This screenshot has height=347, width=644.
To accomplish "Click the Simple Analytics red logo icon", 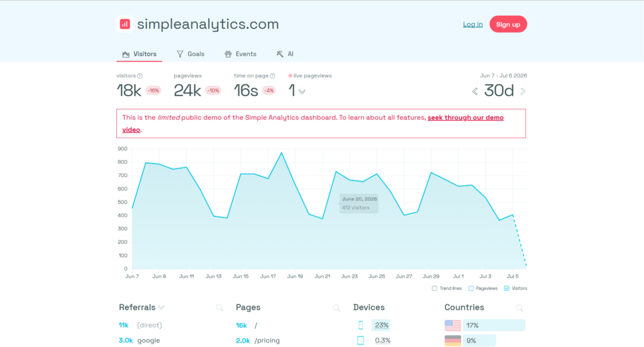I will pos(125,25).
